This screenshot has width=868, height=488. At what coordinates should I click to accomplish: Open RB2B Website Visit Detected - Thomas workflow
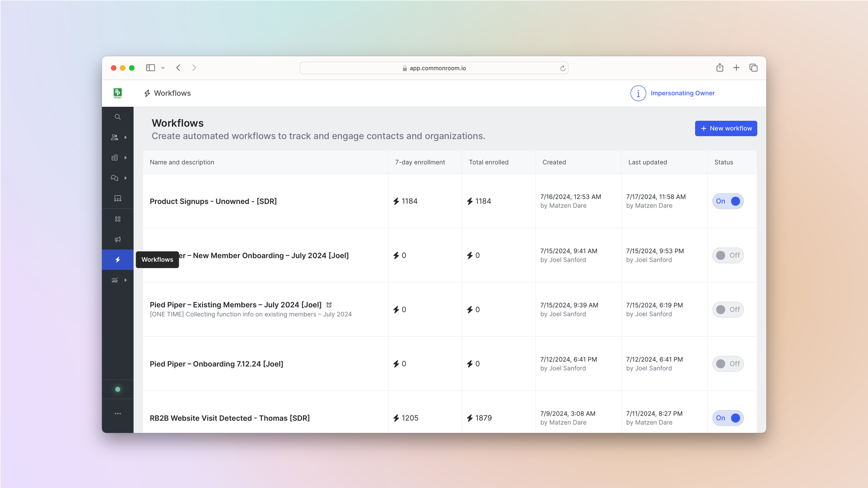click(x=229, y=418)
